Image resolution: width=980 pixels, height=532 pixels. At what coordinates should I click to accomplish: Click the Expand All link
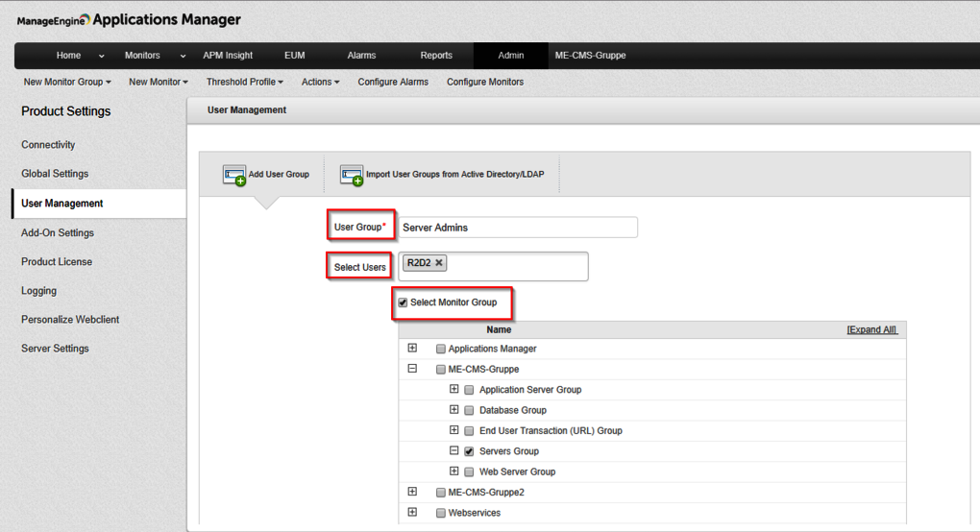pos(871,329)
